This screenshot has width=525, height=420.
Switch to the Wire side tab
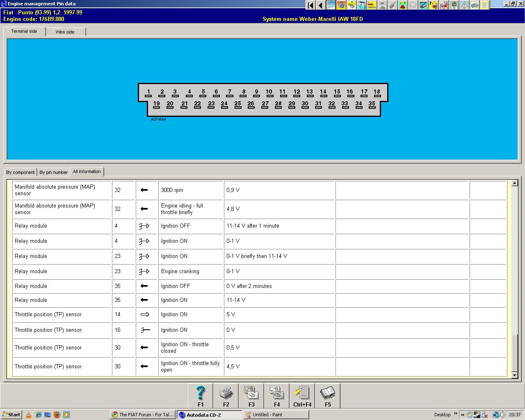tap(65, 32)
